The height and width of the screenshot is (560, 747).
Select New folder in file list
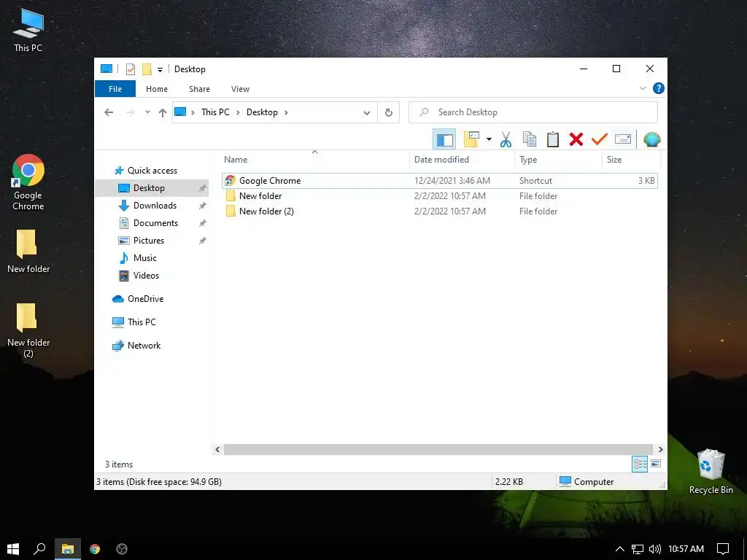[x=440, y=196]
